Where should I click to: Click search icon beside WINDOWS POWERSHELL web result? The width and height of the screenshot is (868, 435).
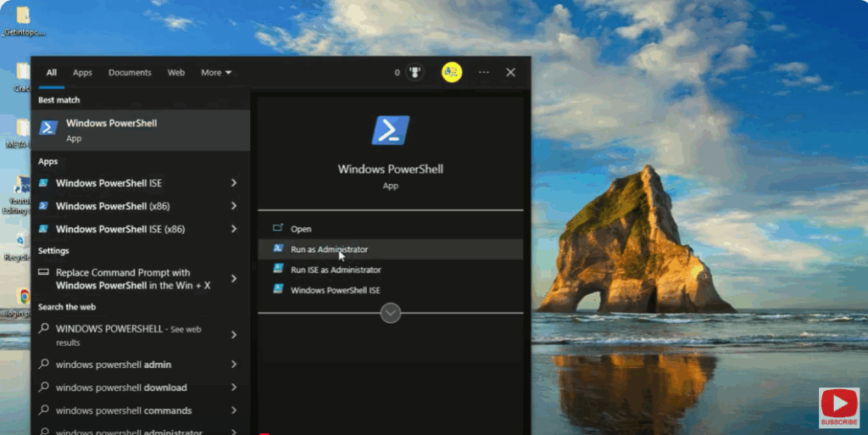tap(43, 328)
